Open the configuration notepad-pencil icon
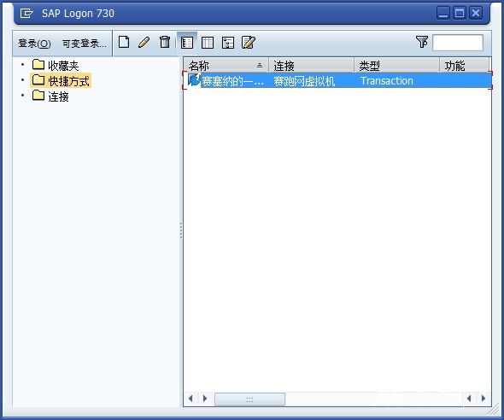This screenshot has height=420, width=504. coord(249,43)
